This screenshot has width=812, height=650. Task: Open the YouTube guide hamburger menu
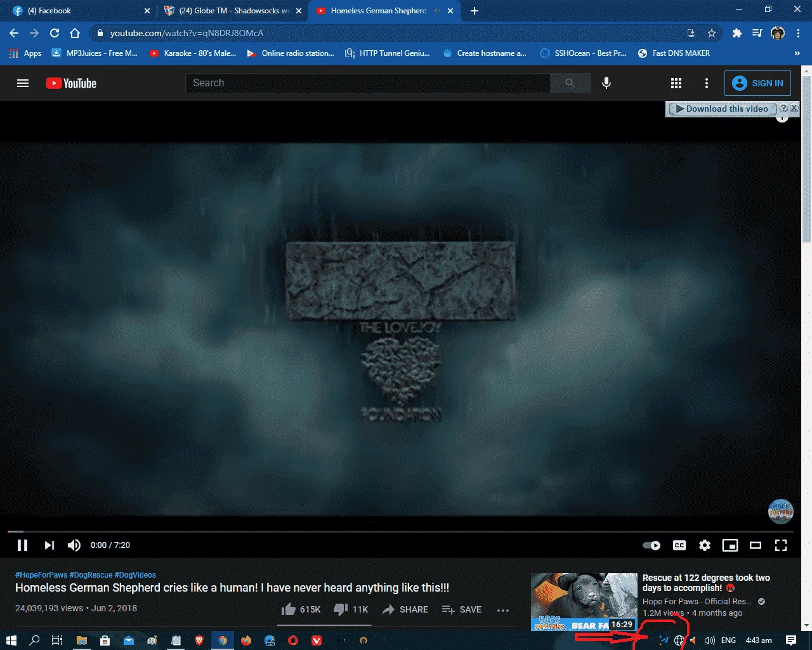tap(23, 83)
